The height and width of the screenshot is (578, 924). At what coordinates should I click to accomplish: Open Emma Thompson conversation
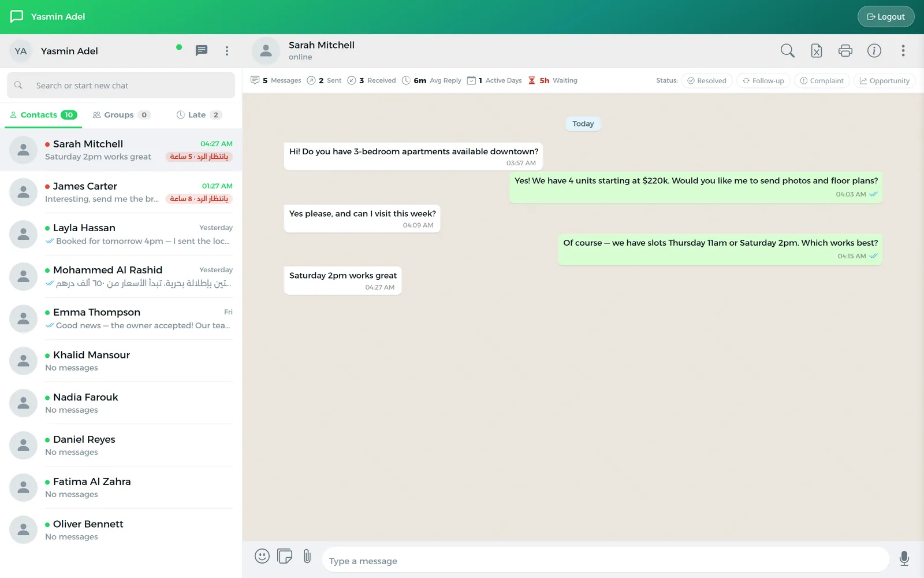point(121,318)
